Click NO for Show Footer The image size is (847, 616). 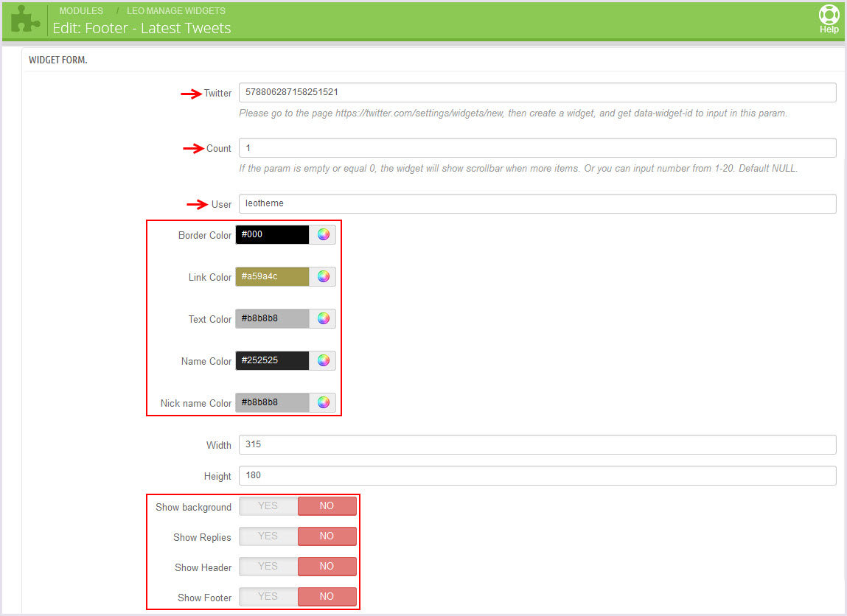pyautogui.click(x=327, y=597)
